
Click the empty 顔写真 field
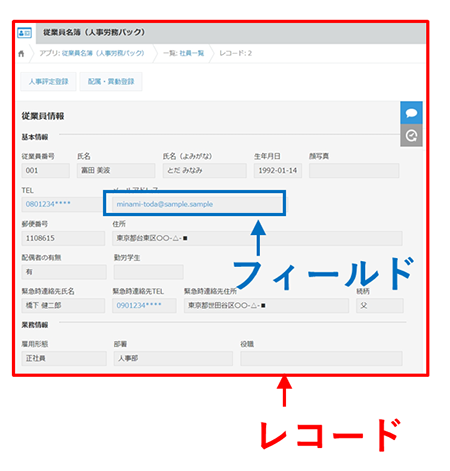click(354, 171)
